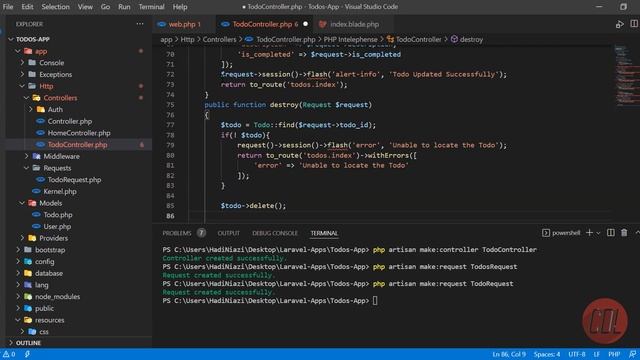640x360 pixels.
Task: Click Controllers in the breadcrumb path
Action: coord(220,40)
